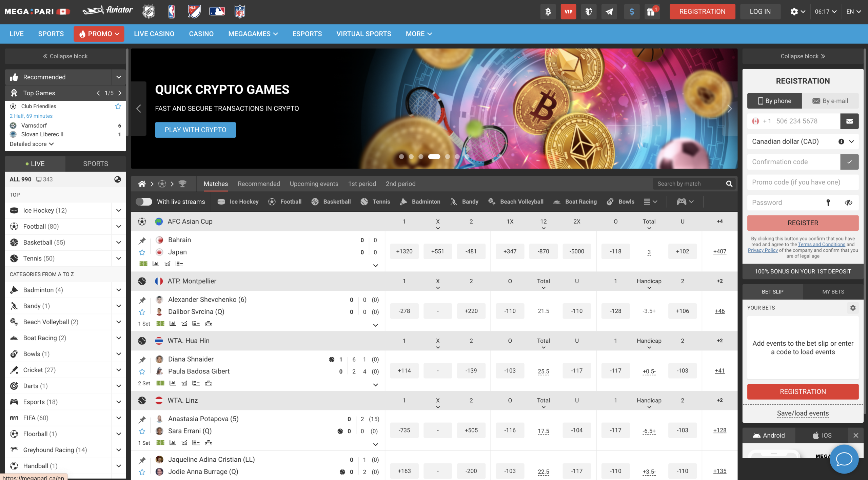Open the Canadian dollar currency dropdown

pyautogui.click(x=803, y=141)
